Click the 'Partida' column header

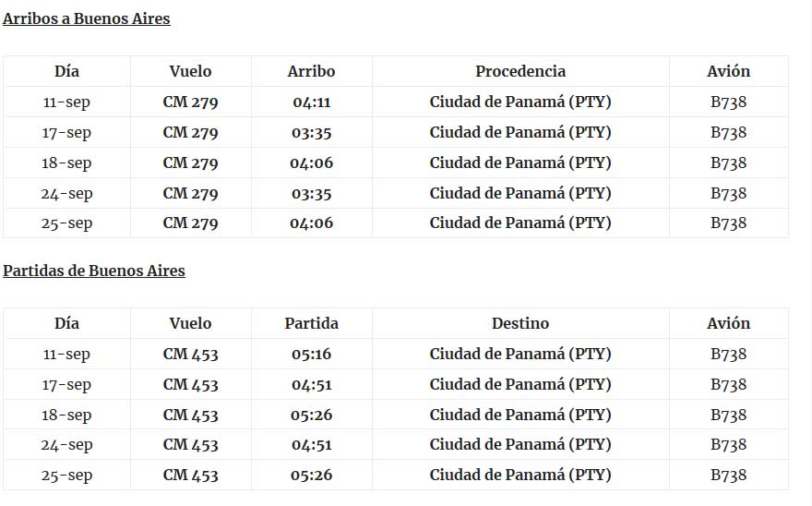click(x=311, y=323)
